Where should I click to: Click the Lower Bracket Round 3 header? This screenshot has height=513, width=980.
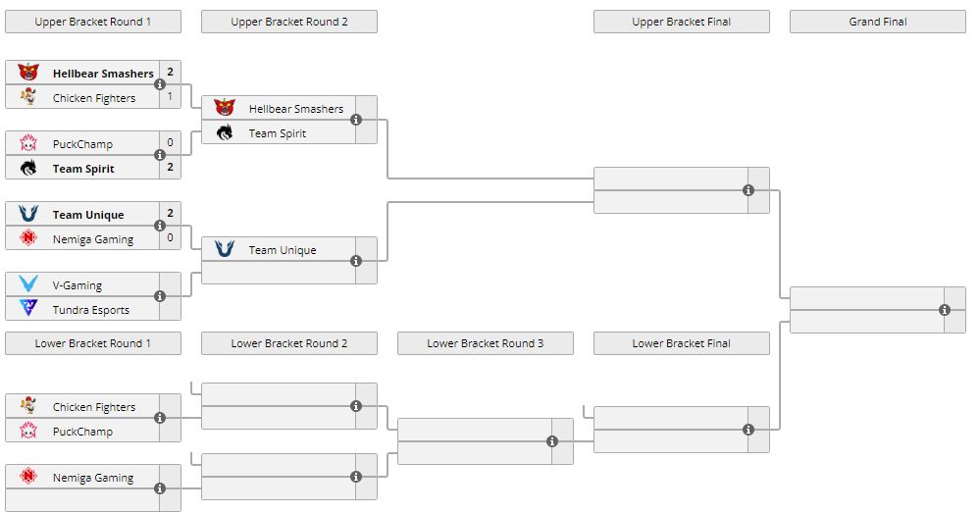(486, 343)
